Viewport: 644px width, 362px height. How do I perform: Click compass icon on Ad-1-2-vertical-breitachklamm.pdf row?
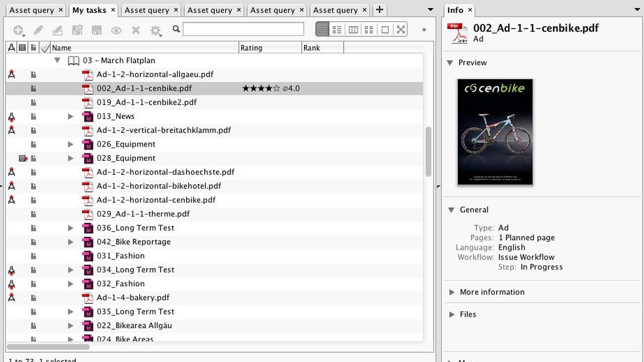pos(11,130)
